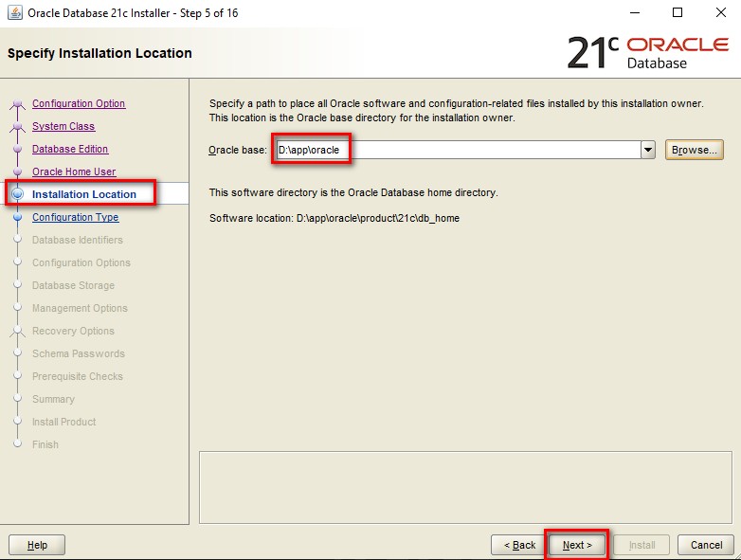Click the Summary step label
The image size is (741, 560).
pyautogui.click(x=53, y=399)
